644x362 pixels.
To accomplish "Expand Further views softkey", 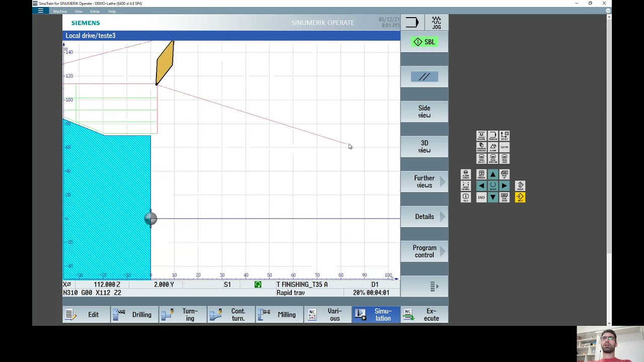I will pos(424,182).
